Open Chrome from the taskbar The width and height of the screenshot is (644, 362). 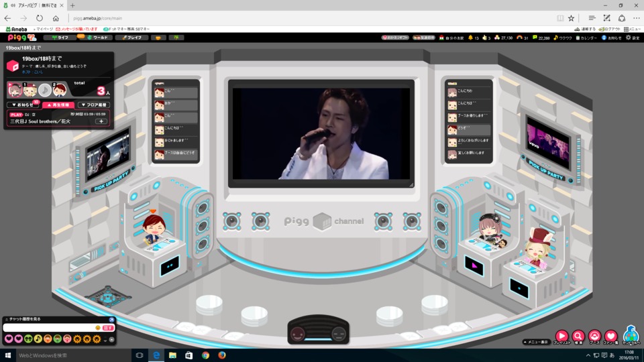tap(205, 355)
